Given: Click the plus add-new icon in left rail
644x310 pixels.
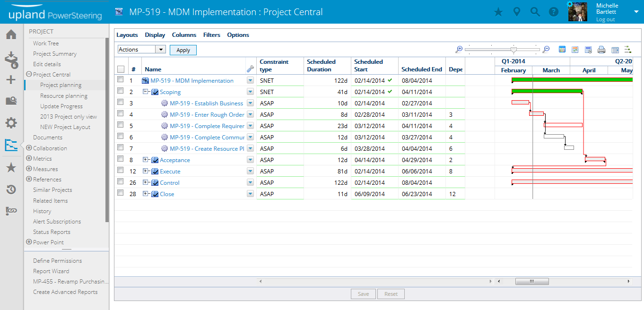Looking at the screenshot, I should pos(11,79).
